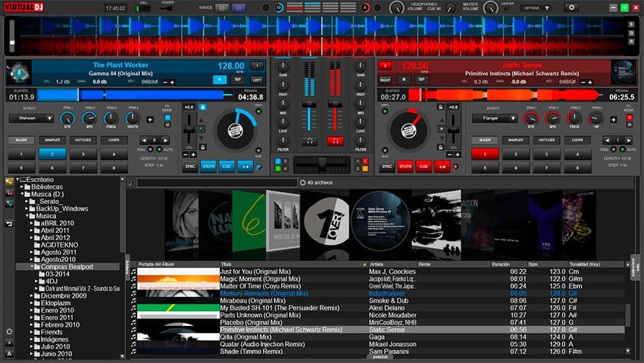This screenshot has width=644, height=363.
Task: Toggle the blue FX MODE button on left deck
Action: pos(167,118)
